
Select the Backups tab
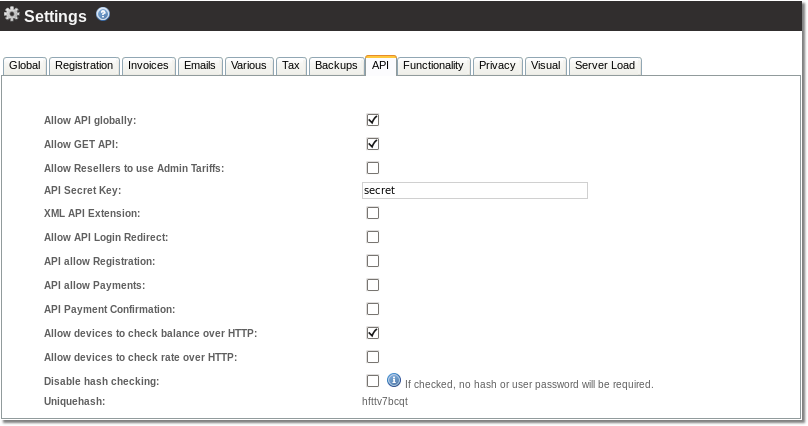point(336,66)
